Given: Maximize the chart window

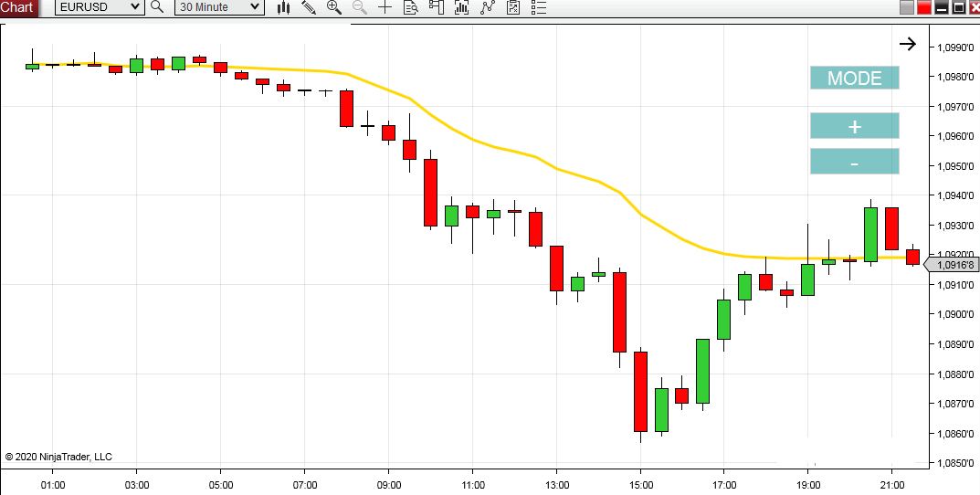Looking at the screenshot, I should click(x=958, y=7).
